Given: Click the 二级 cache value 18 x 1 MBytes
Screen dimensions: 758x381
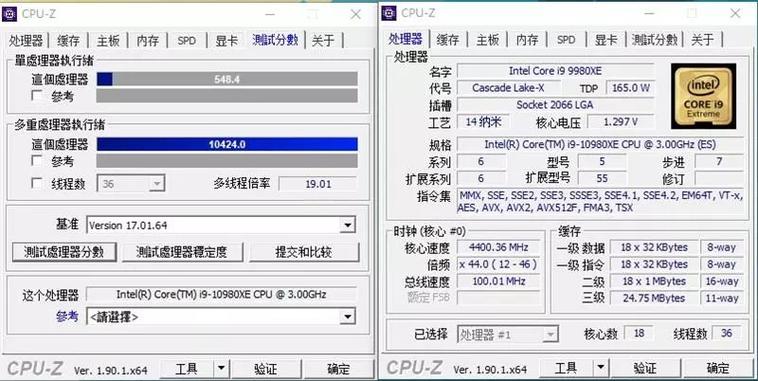Looking at the screenshot, I should 654,281.
